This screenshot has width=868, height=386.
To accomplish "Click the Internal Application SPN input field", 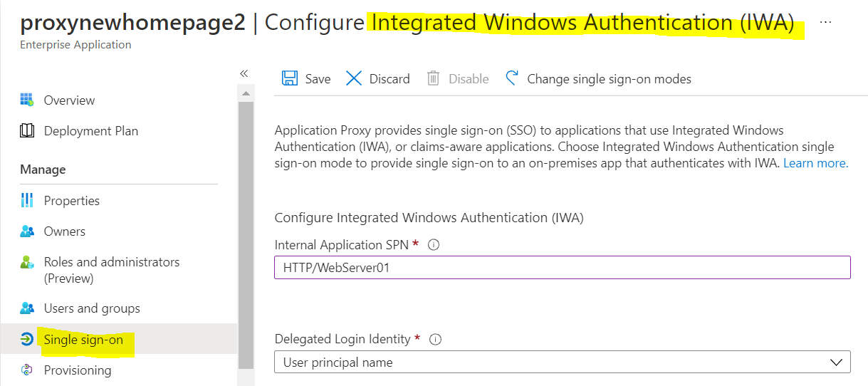I will click(563, 268).
